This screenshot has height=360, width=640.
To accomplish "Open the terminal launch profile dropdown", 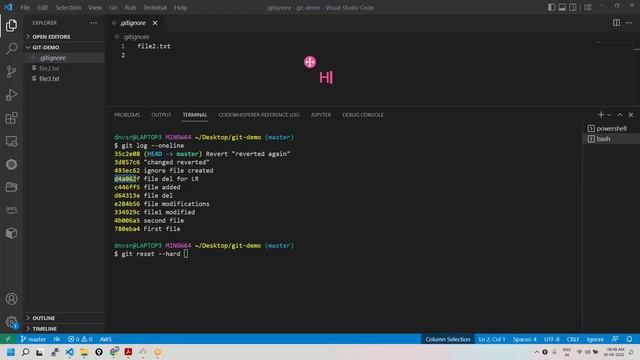I will pos(609,115).
